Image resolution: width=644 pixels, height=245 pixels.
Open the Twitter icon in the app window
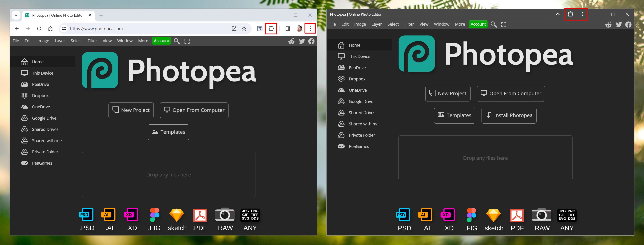[619, 24]
